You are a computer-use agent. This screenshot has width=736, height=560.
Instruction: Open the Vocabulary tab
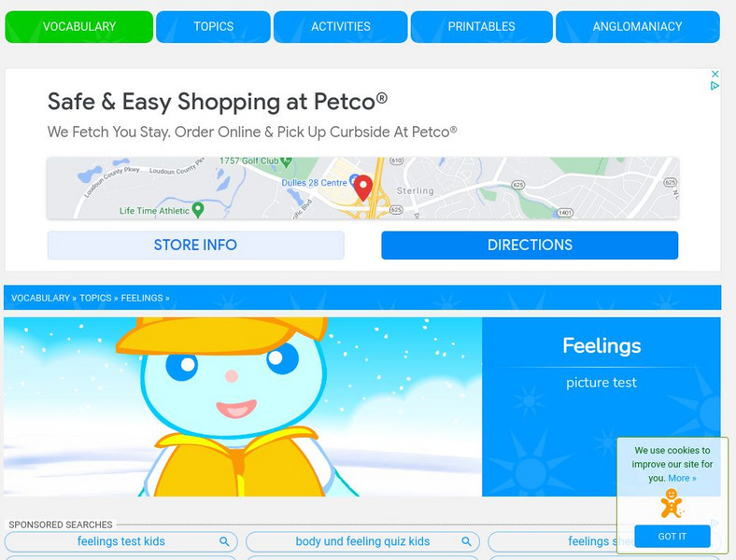click(x=78, y=27)
